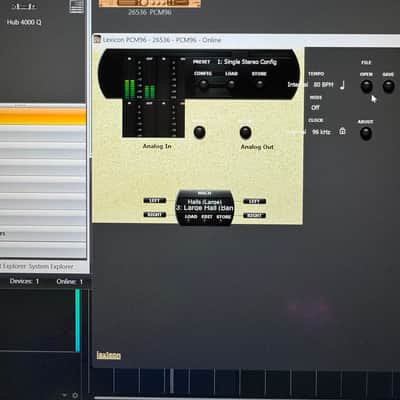Click the Halls (Large) category text
Viewport: 400px width, 400px height.
point(205,202)
